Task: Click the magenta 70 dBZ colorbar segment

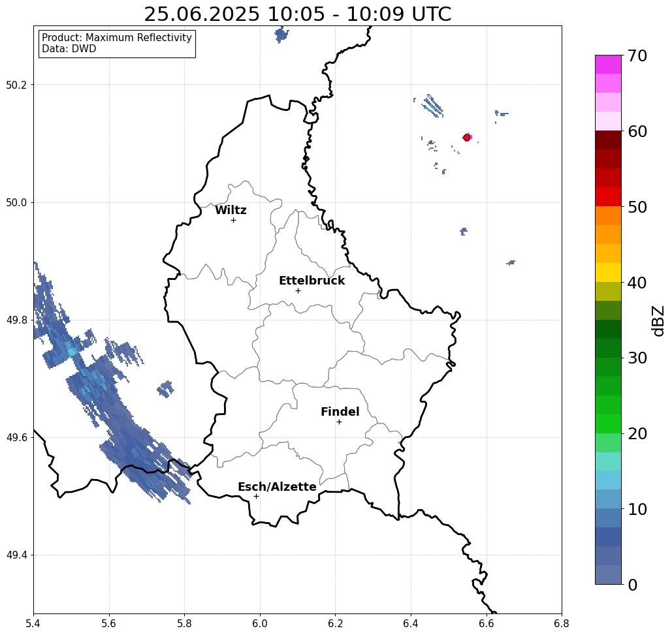Action: click(x=608, y=65)
